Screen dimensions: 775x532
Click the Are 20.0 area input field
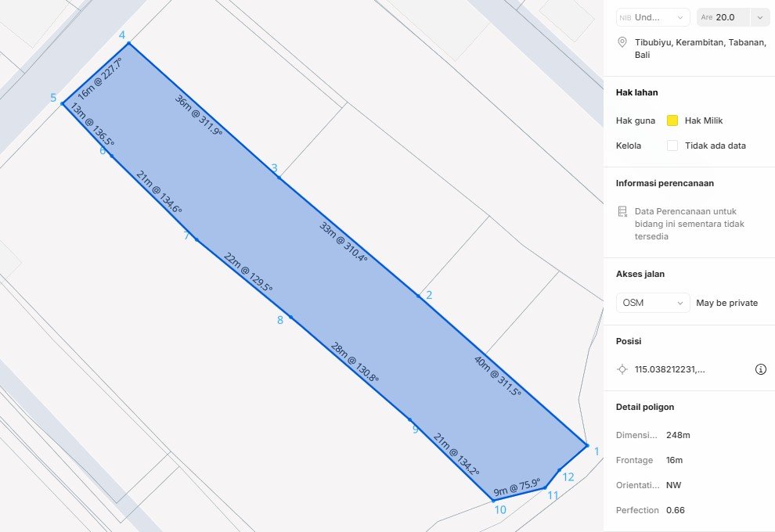[x=724, y=17]
